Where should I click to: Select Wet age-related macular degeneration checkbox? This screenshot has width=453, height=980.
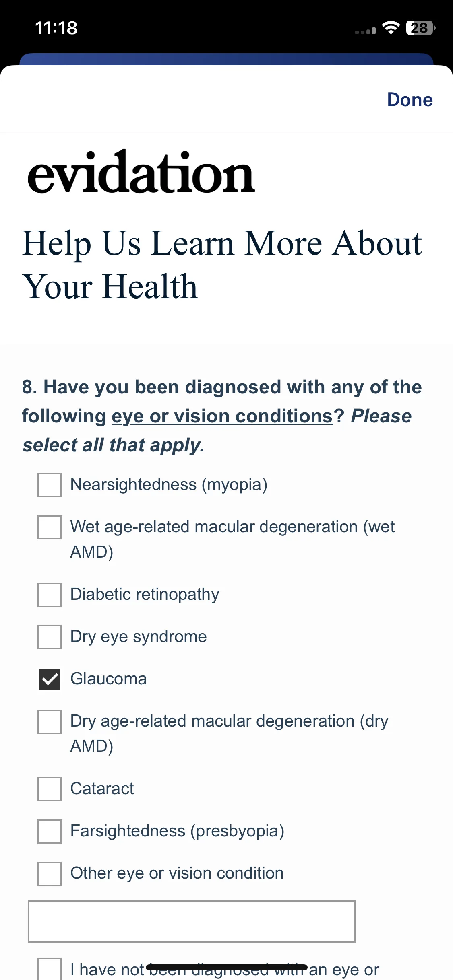[x=50, y=527]
